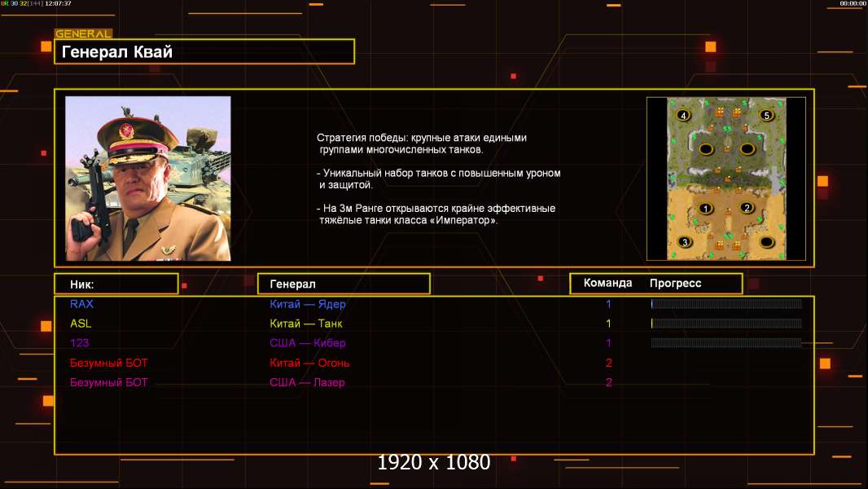868x489 pixels.
Task: Select start position 2 on the map
Action: click(x=747, y=208)
